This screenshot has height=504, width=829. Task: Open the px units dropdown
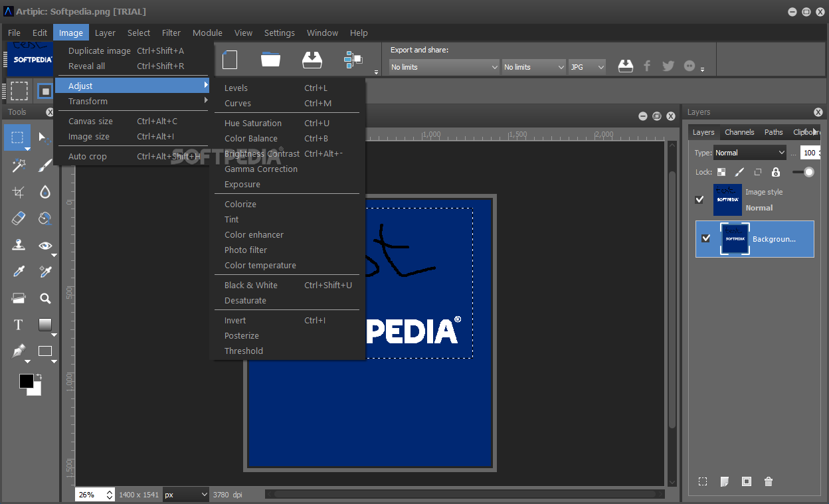pyautogui.click(x=186, y=495)
